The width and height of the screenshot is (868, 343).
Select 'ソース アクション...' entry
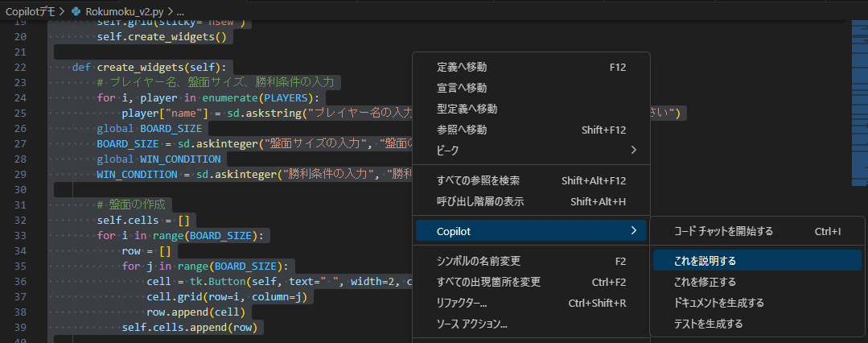[472, 324]
